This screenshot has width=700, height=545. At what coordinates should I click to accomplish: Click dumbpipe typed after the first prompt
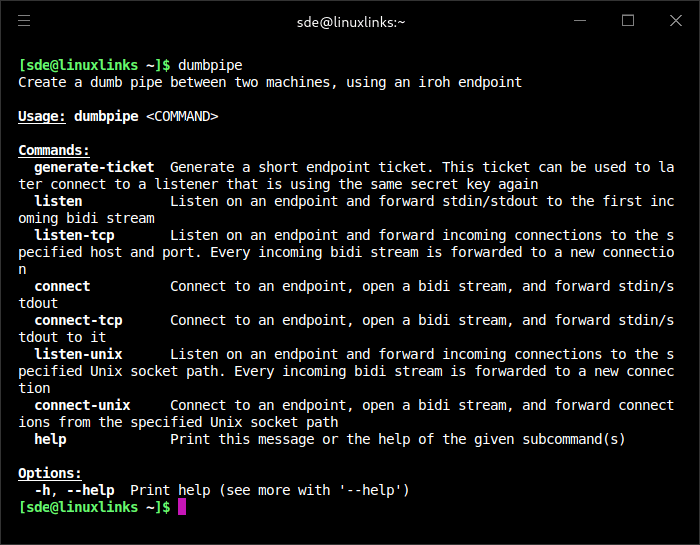point(210,65)
